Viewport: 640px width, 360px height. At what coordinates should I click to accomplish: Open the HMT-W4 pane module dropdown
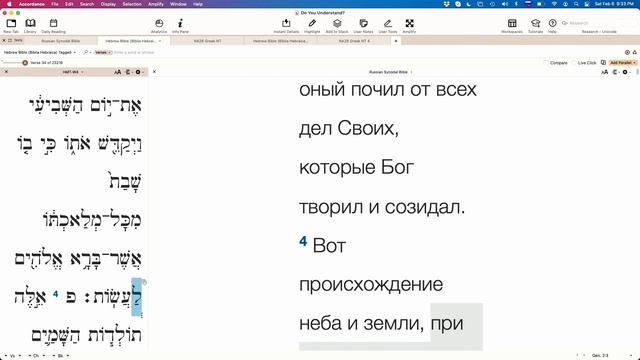click(x=73, y=72)
